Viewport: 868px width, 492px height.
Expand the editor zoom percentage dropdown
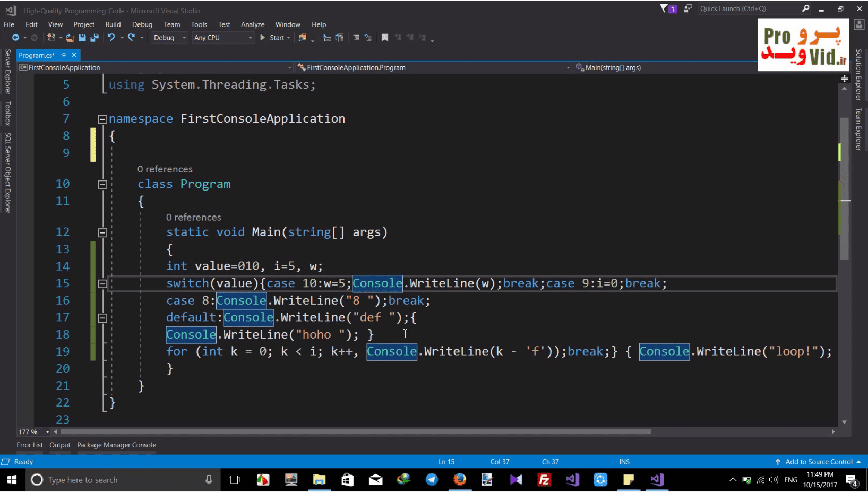pos(47,432)
